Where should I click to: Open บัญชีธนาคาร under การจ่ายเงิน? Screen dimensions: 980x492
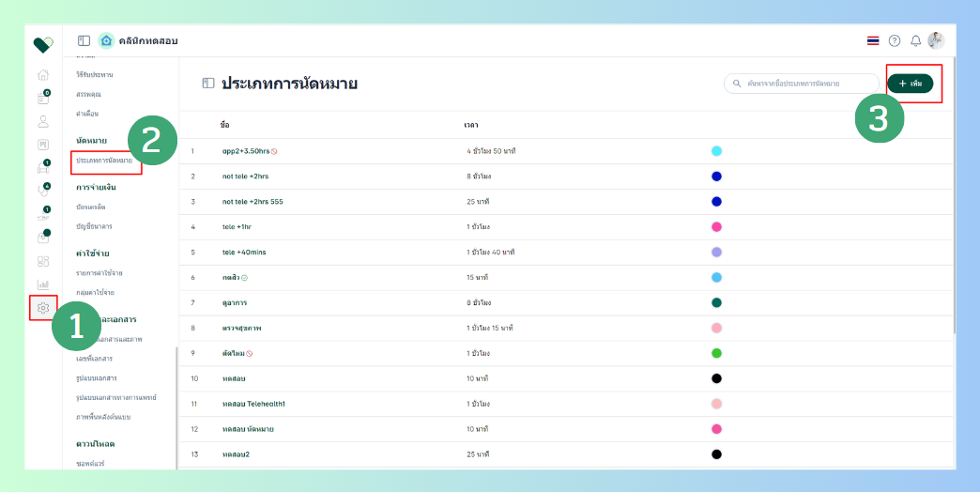[x=94, y=226]
